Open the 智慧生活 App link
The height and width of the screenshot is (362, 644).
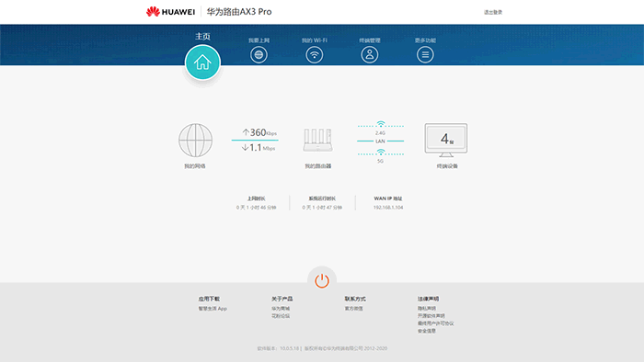[x=213, y=309]
